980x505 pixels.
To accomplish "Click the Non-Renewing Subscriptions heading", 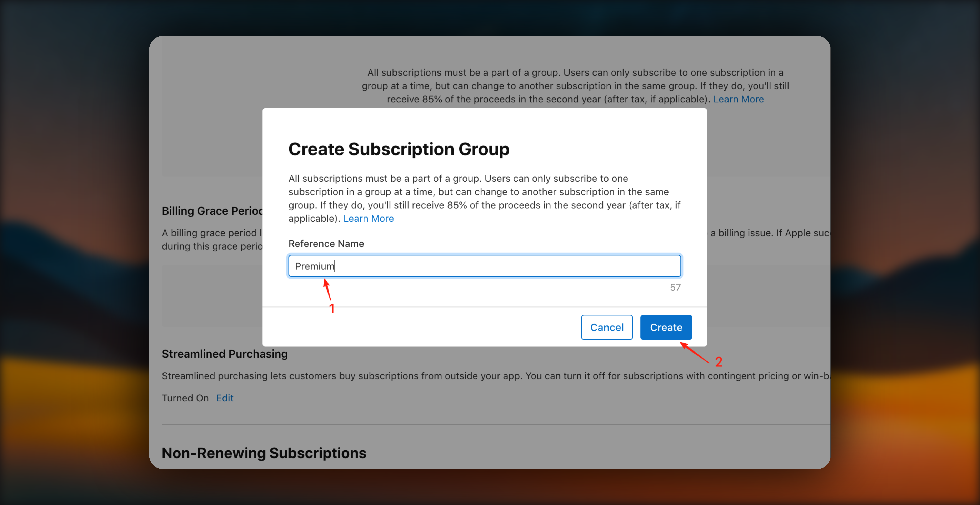I will (x=264, y=453).
